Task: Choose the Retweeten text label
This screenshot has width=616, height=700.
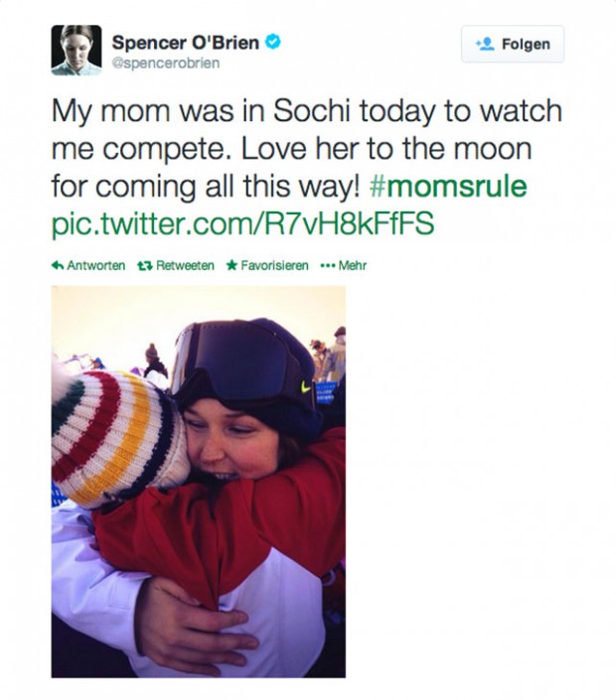Action: pyautogui.click(x=185, y=266)
